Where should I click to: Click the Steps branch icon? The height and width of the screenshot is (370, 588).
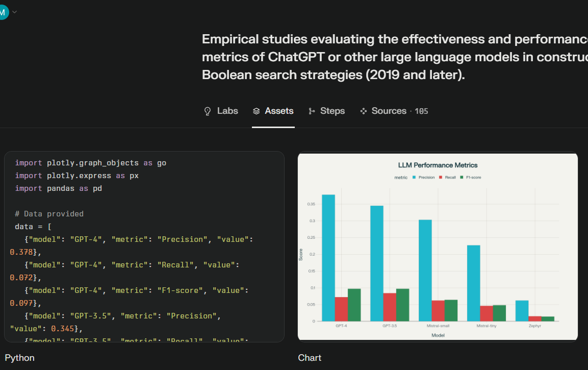[312, 111]
